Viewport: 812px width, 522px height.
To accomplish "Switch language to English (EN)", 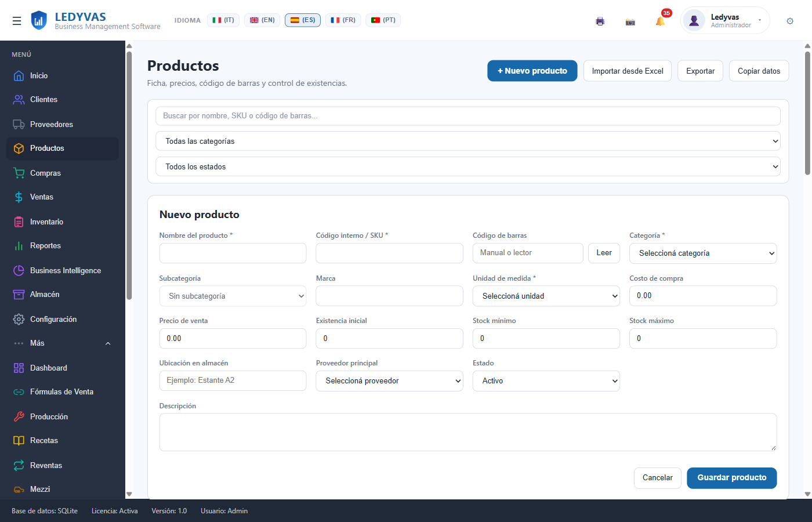I will pos(262,20).
